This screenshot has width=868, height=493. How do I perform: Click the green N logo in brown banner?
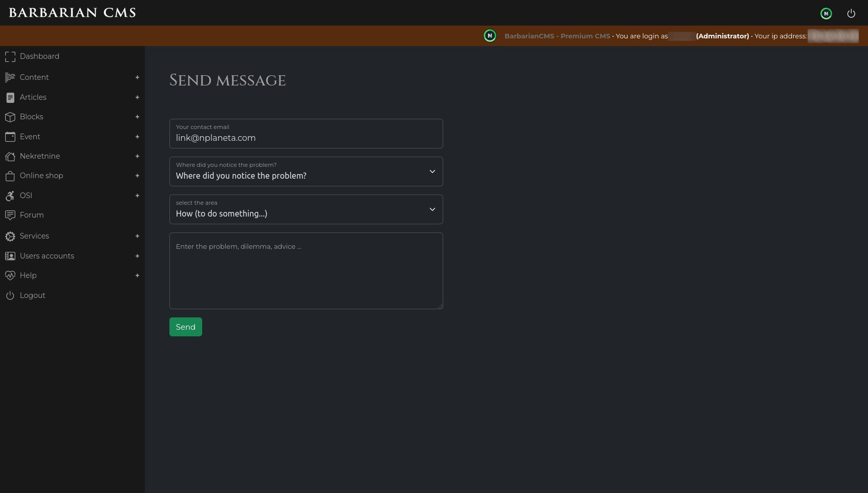click(490, 36)
